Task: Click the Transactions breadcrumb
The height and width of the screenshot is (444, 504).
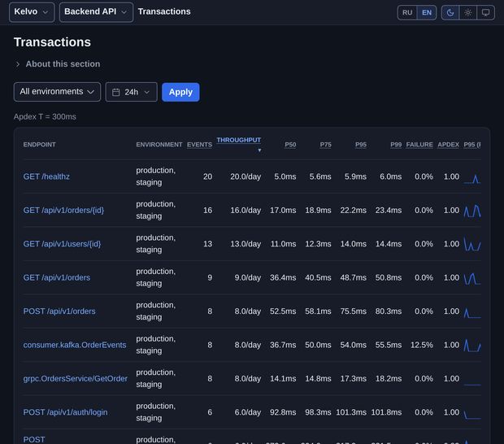Action: point(164,11)
